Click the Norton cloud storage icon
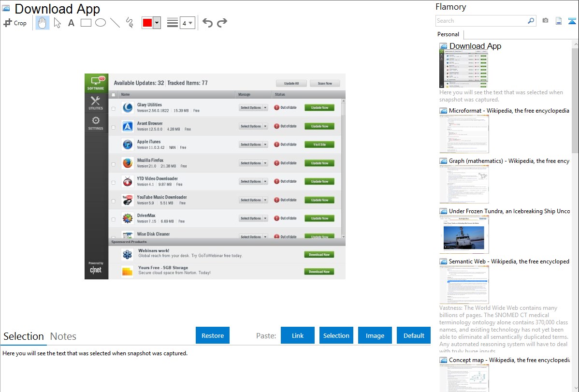Screen dimensions: 579x392 point(128,272)
